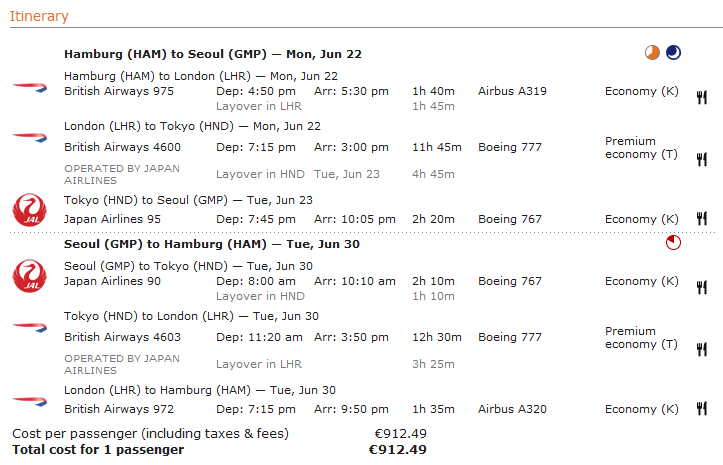Click the JAL logo for Japan Airlines 90
Image resolution: width=723 pixels, height=465 pixels.
[x=30, y=274]
